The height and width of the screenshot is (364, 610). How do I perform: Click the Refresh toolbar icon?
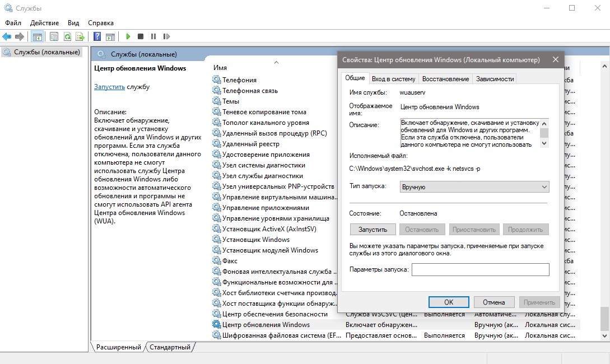click(67, 37)
